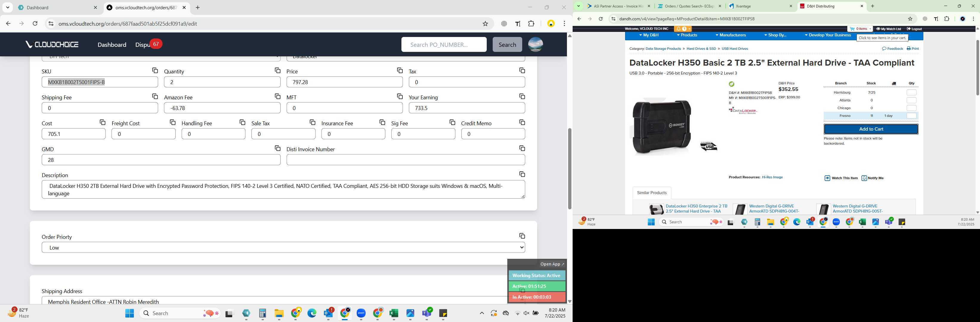
Task: Click the Search button in CloudChoice
Action: point(507,44)
